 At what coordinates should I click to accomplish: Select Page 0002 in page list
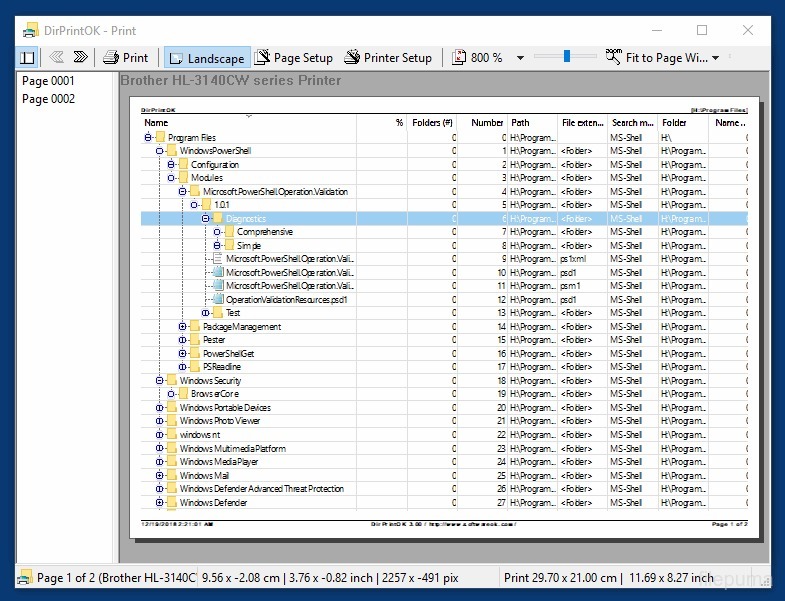(x=48, y=99)
